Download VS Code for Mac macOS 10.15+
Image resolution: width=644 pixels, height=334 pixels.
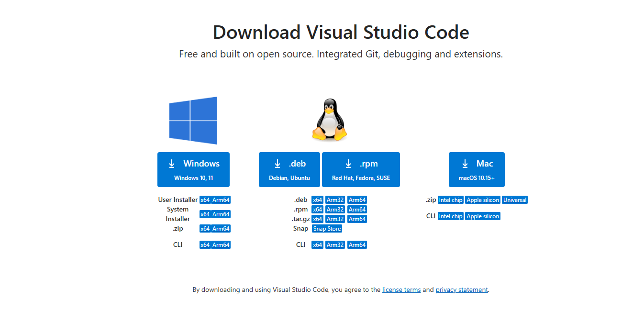pos(477,169)
